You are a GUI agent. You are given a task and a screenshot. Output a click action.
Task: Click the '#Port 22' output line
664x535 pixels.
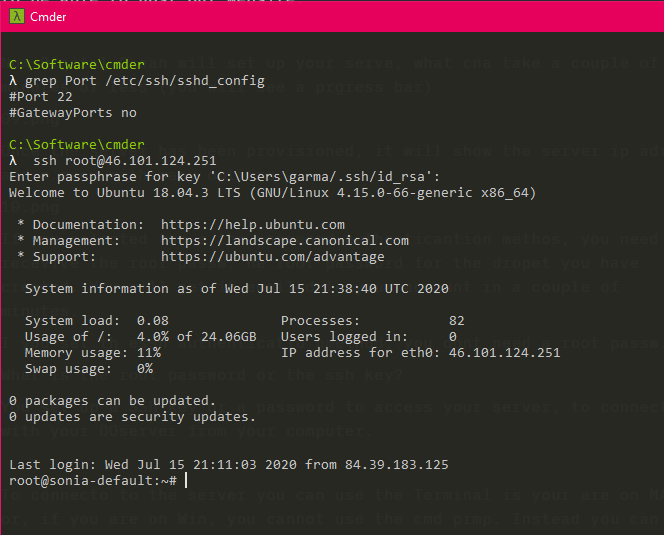(41, 97)
